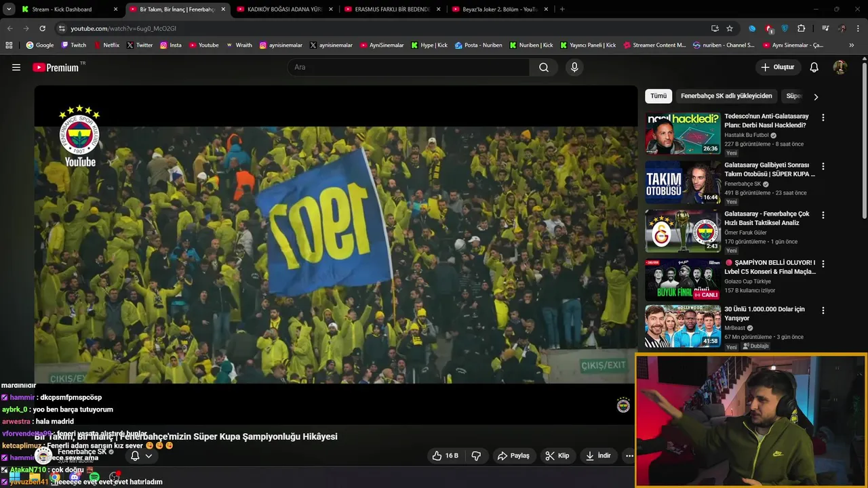Open options for Takım Otobüsü video
The width and height of the screenshot is (868, 488).
(823, 166)
